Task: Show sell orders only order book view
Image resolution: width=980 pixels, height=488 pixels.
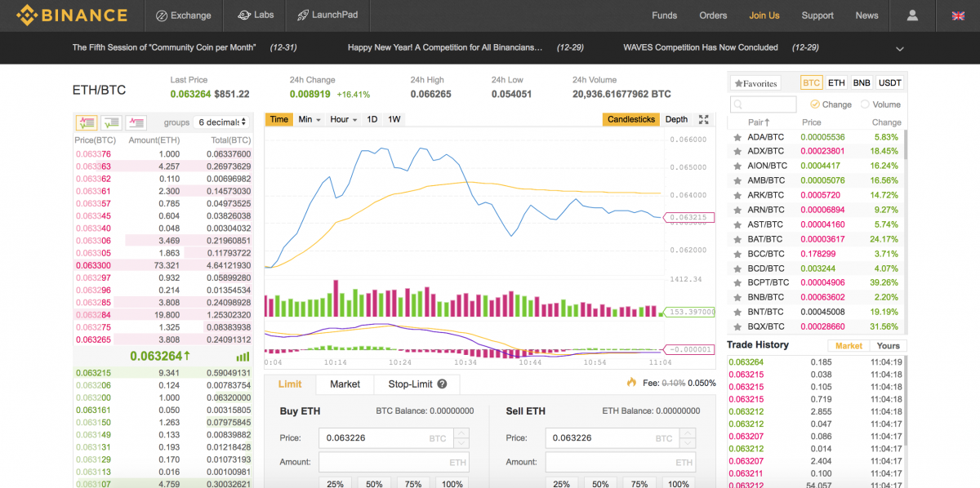Action: (136, 122)
